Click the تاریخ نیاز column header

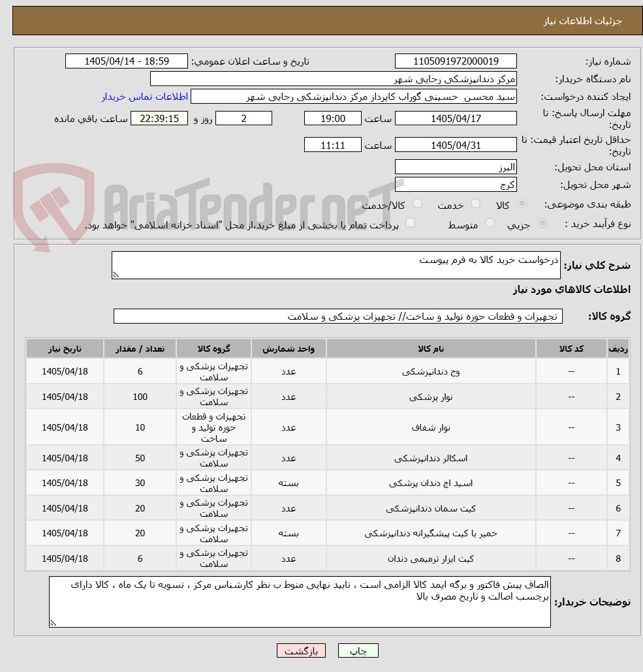(65, 349)
